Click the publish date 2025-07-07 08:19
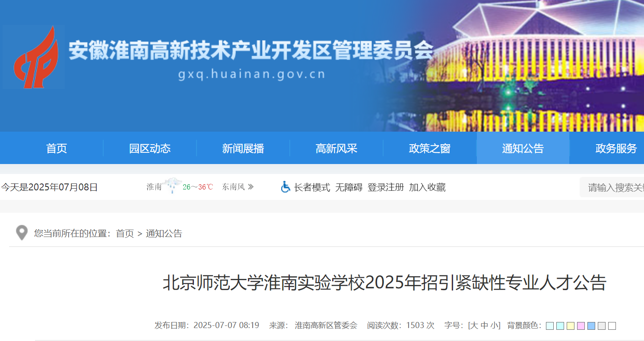 (226, 325)
